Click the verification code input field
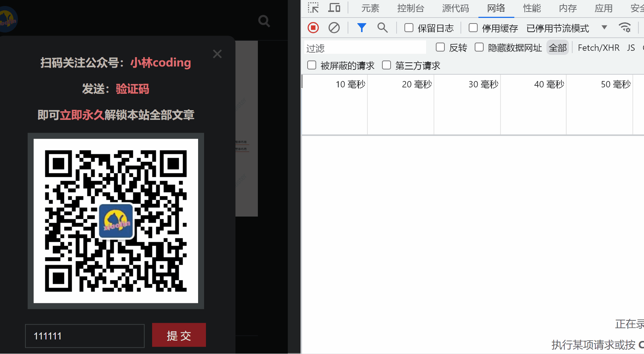 pos(85,336)
